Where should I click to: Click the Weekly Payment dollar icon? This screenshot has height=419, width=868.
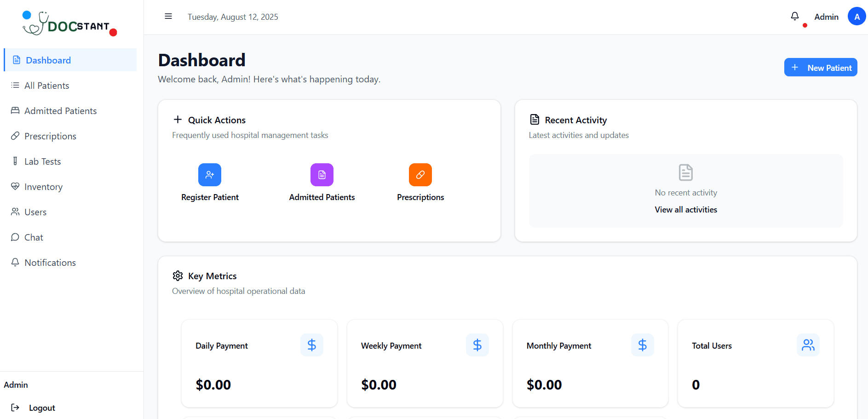tap(477, 345)
